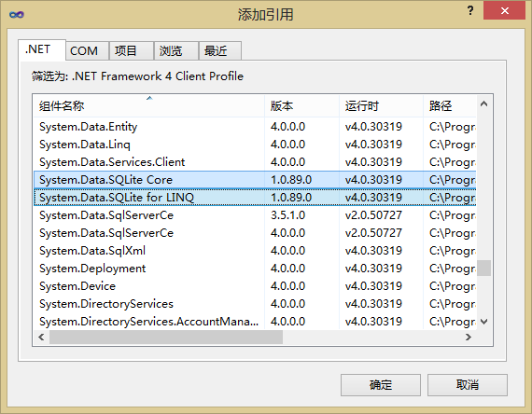Image resolution: width=532 pixels, height=414 pixels.
Task: Click the question mark help button
Action: click(x=470, y=10)
